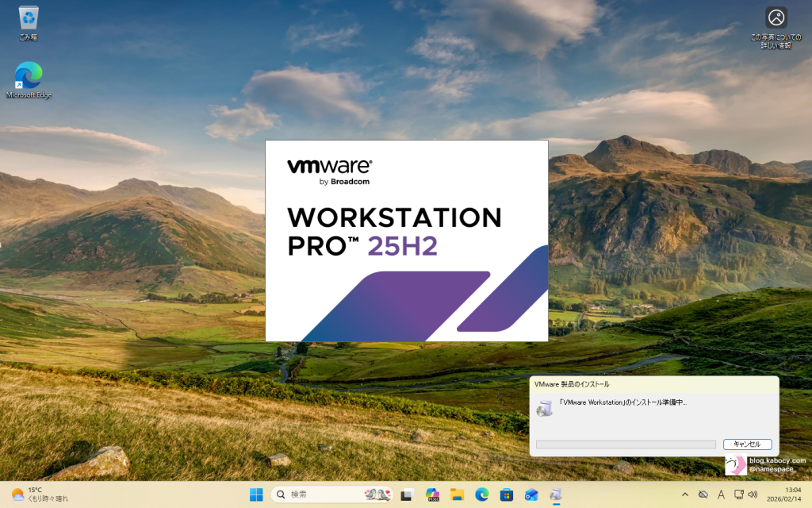This screenshot has width=812, height=508.
Task: Open Task View from the taskbar
Action: 407,495
